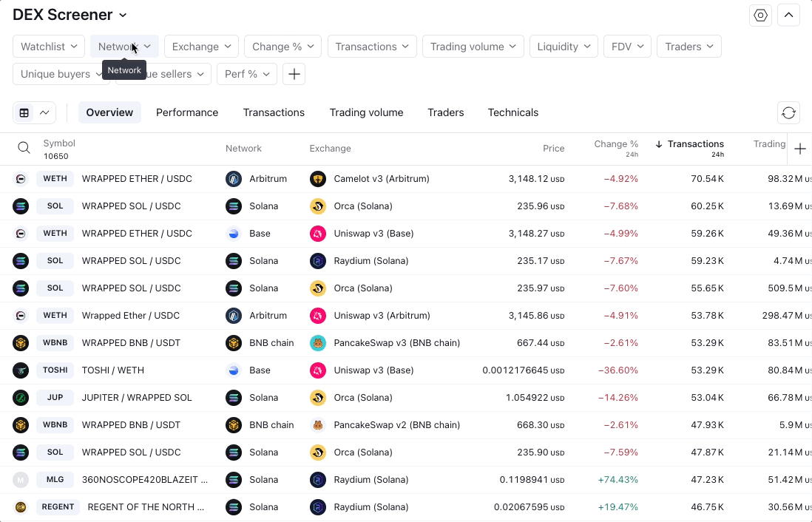
Task: Open the Transactions filter dropdown
Action: [x=372, y=47]
